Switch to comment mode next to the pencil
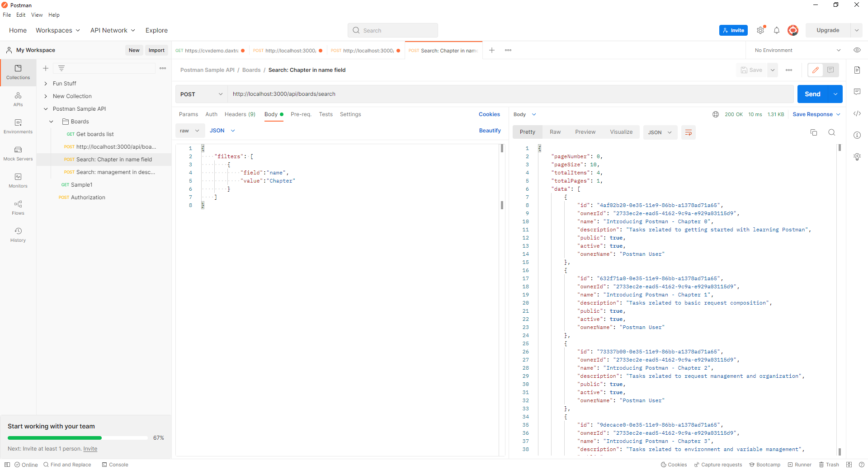The image size is (868, 470). tap(830, 70)
